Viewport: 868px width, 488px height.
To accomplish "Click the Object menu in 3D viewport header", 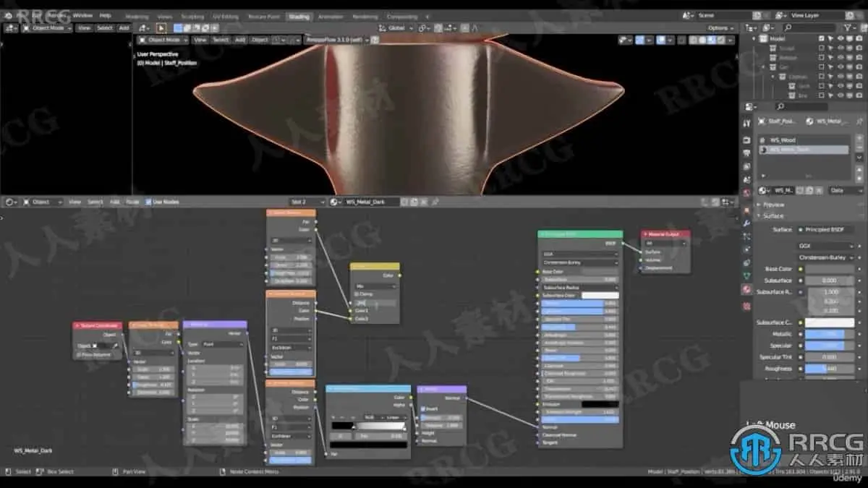I will (x=259, y=40).
